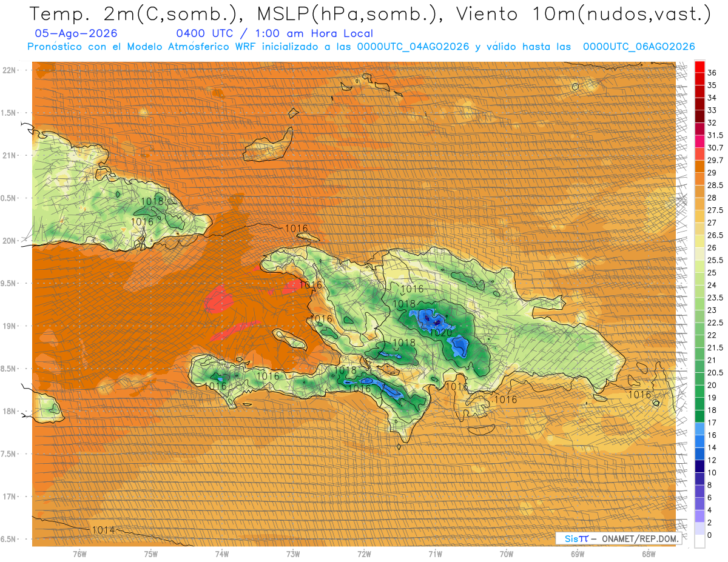728x562 pixels.
Task: Click legend value 0
Action: coord(710,535)
